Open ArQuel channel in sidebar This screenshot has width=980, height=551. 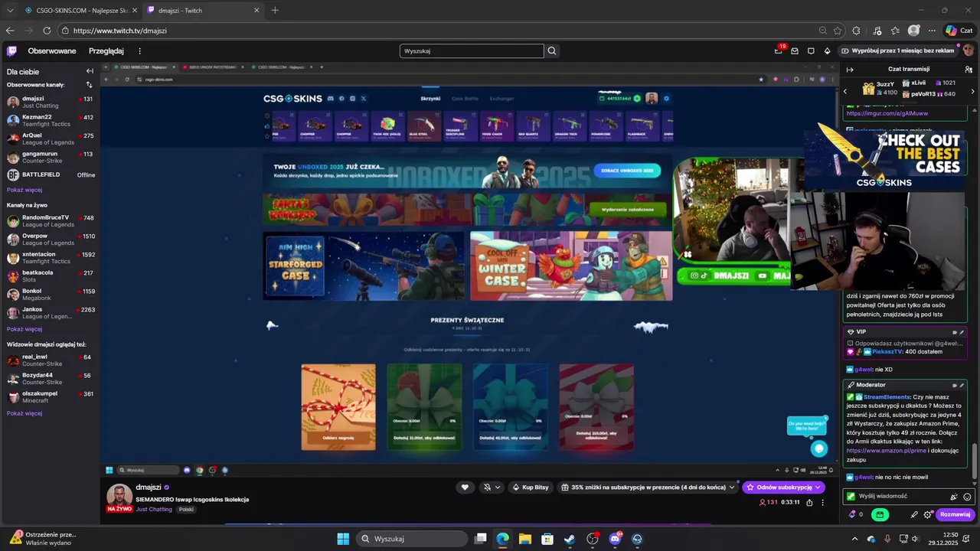(50, 139)
